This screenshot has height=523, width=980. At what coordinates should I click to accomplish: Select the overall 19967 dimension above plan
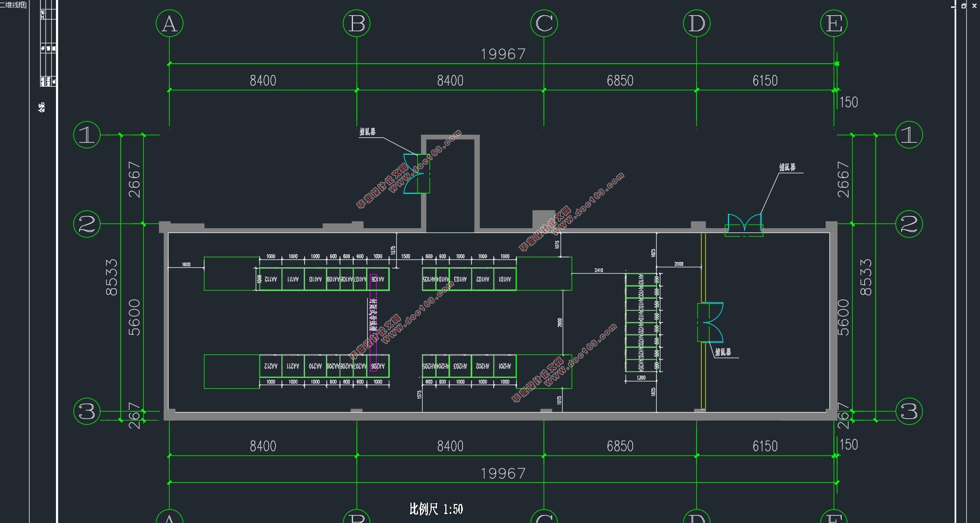click(x=503, y=54)
